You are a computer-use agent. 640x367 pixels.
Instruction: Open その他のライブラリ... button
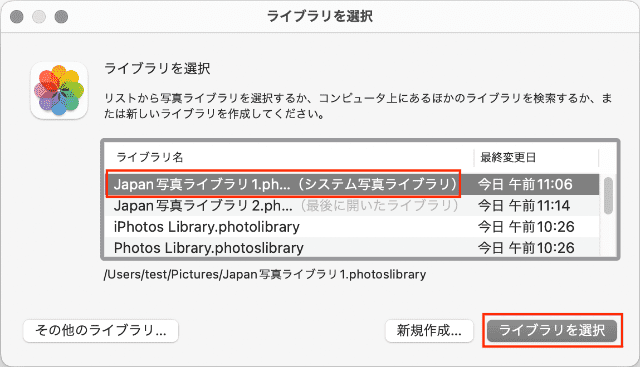click(101, 330)
